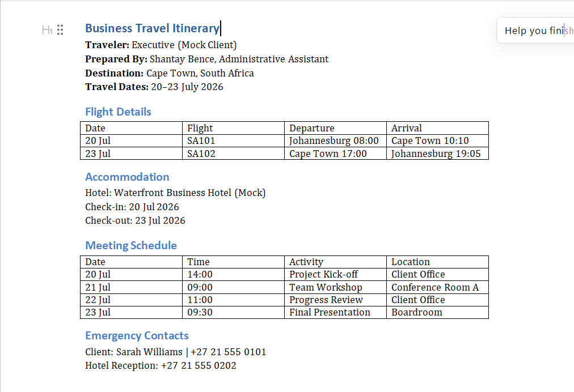Click the Cape Town 10:10 arrival cell
The height and width of the screenshot is (392, 574).
[437, 141]
